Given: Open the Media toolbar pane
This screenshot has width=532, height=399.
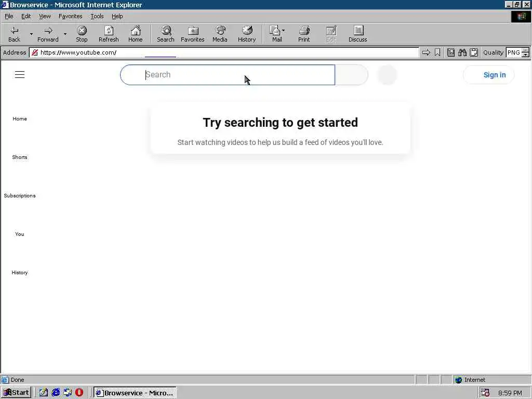Looking at the screenshot, I should tap(220, 34).
